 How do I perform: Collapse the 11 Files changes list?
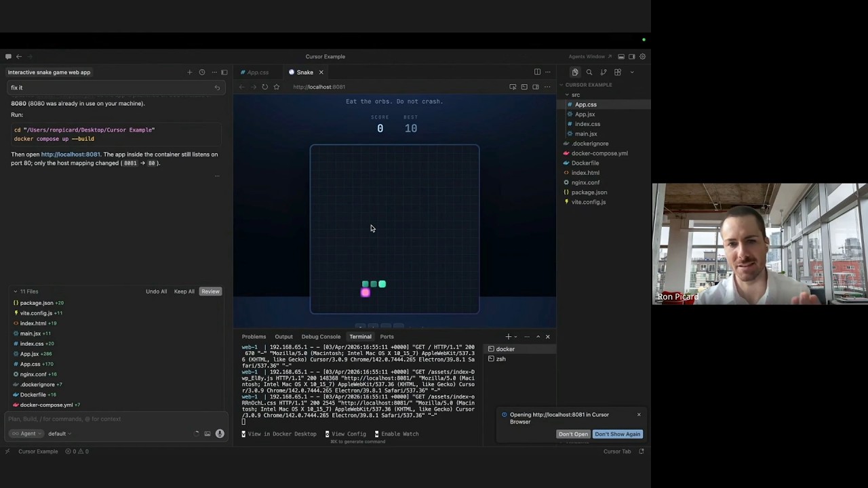click(x=16, y=291)
